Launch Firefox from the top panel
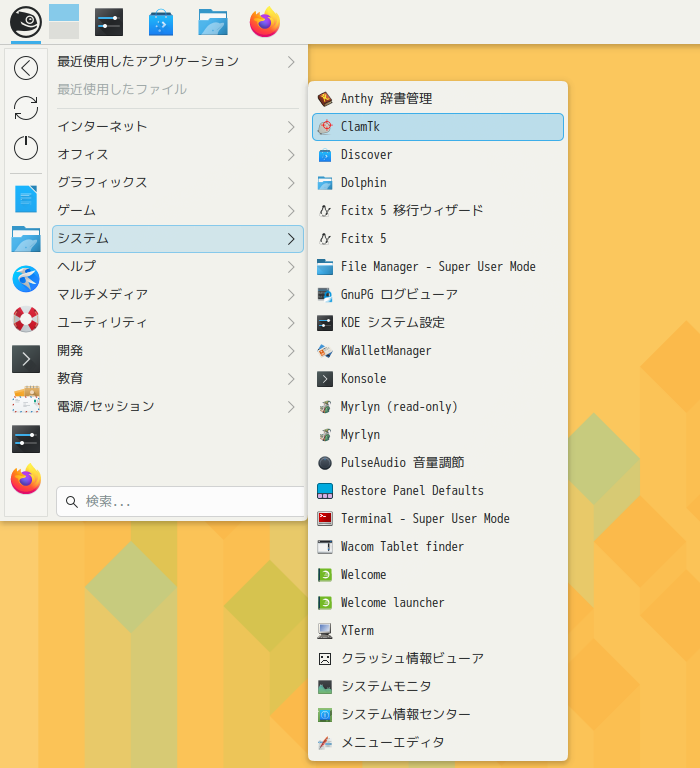Viewport: 700px width, 768px height. click(x=265, y=22)
